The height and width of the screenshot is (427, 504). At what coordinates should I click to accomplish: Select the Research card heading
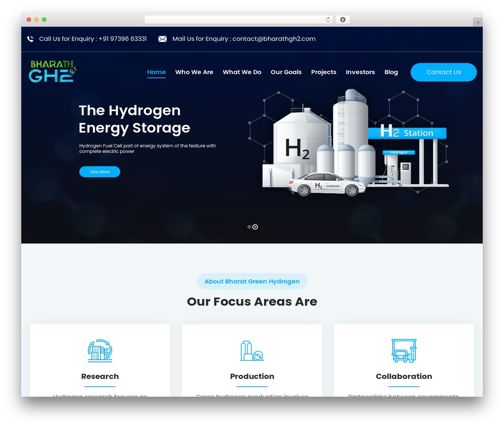click(x=100, y=376)
